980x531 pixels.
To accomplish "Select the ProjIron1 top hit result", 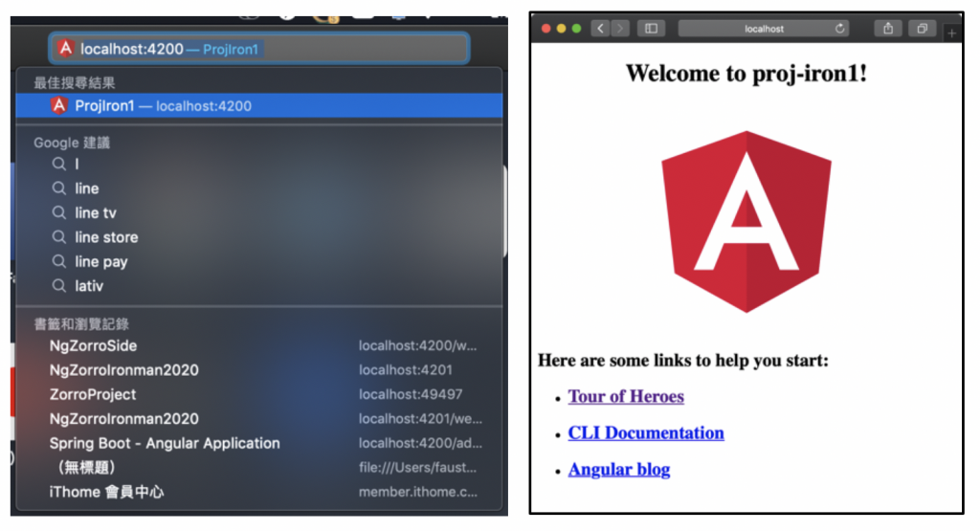I will [x=258, y=105].
